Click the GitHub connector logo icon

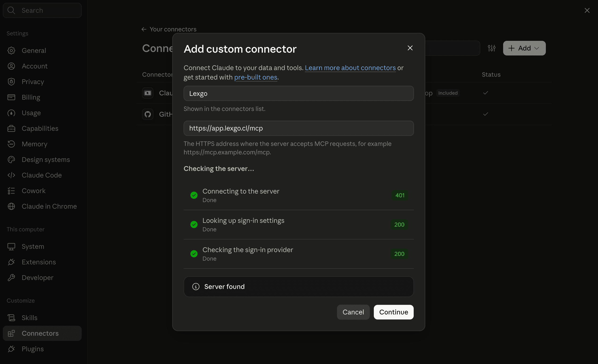point(147,114)
